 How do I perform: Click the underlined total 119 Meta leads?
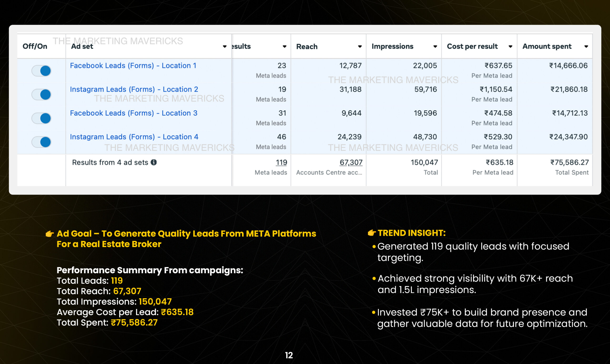281,162
